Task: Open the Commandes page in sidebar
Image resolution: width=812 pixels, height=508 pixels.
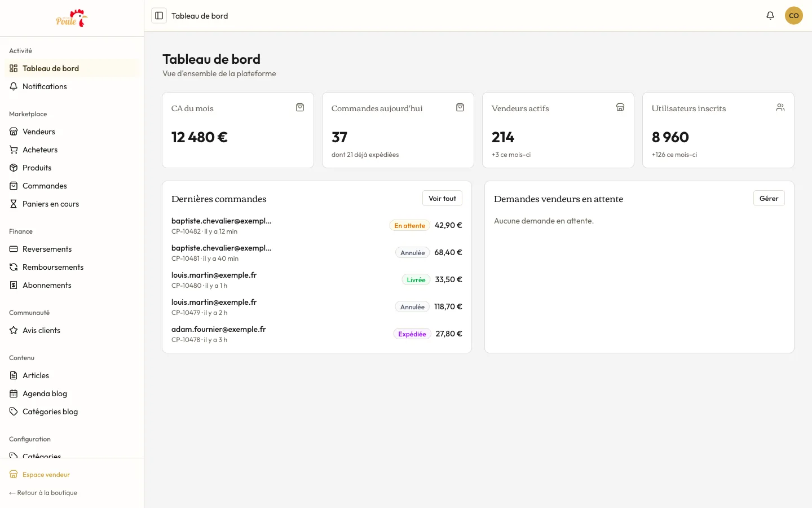Action: click(x=71, y=186)
